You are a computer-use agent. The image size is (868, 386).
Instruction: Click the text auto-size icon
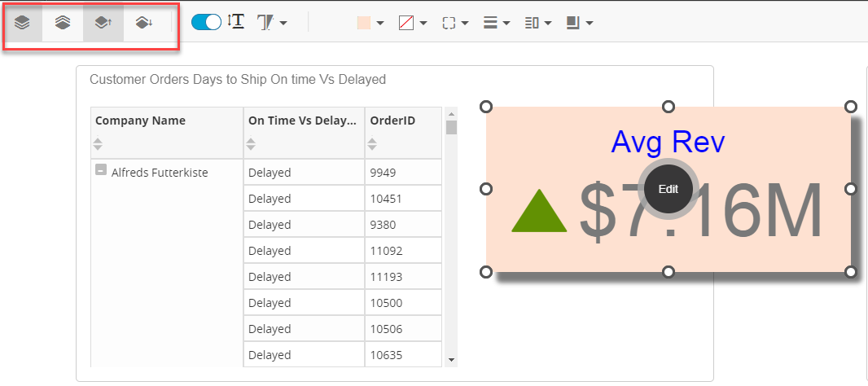236,23
